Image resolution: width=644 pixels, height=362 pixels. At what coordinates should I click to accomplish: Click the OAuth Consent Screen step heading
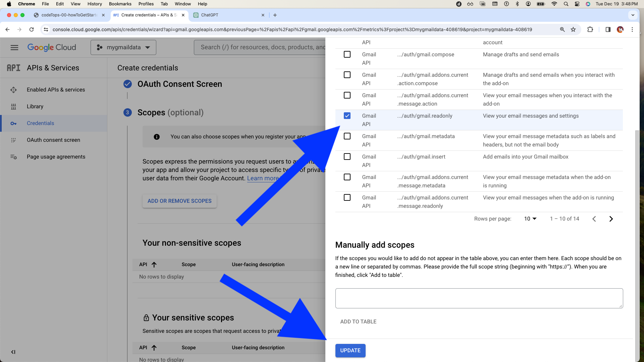(x=179, y=84)
